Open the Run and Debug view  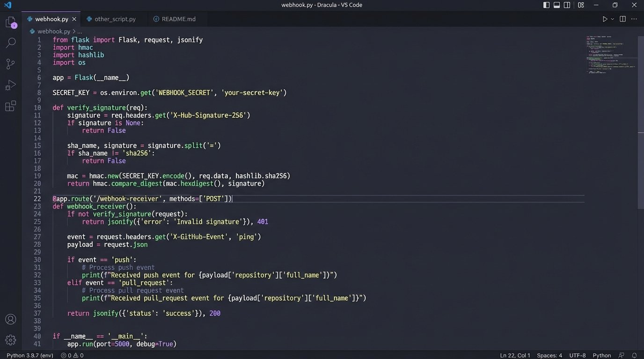click(x=10, y=85)
